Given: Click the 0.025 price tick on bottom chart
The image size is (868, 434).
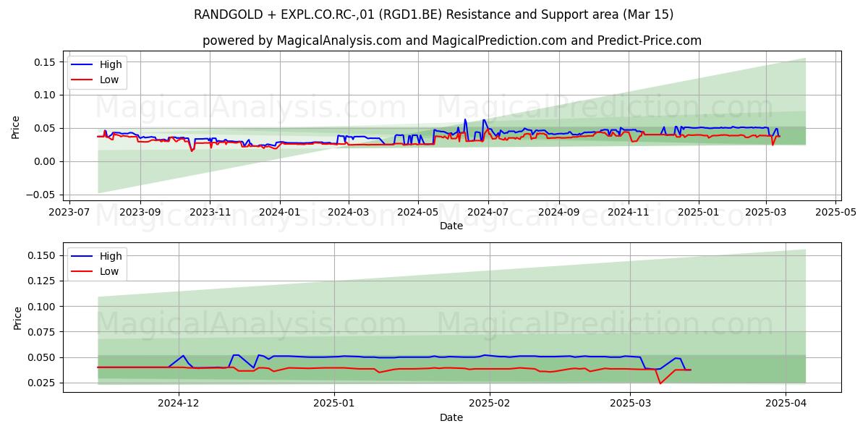Looking at the screenshot, I should [x=43, y=383].
